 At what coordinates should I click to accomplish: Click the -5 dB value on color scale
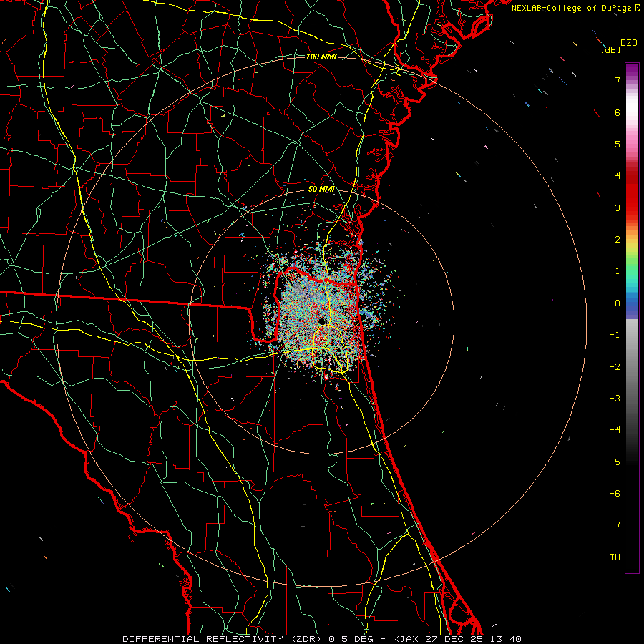pyautogui.click(x=615, y=462)
